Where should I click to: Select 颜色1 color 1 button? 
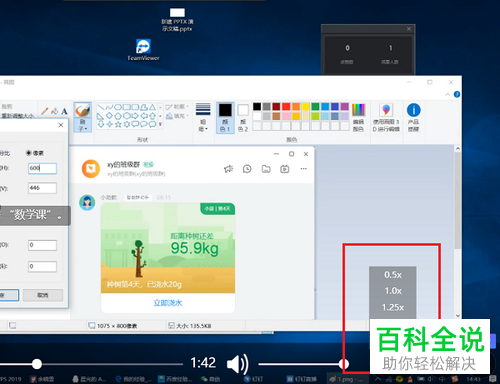coord(225,117)
